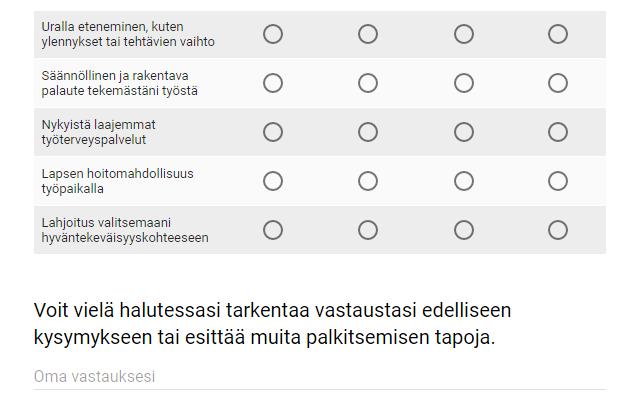Check third radio for Lahjoitus hyväntekeväisyyskohteeseen row
This screenshot has height=401, width=635.
tap(464, 230)
